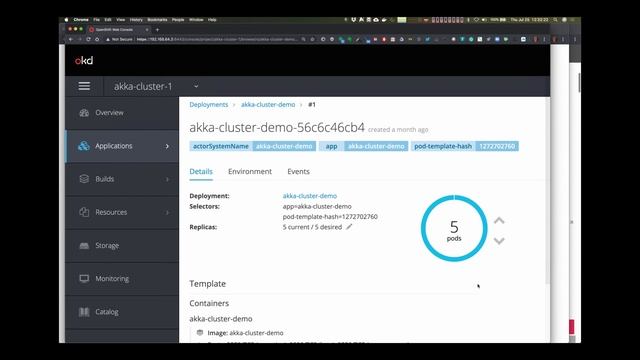The width and height of the screenshot is (640, 360).
Task: Select the OpenShift Web Console browser tab
Action: [x=118, y=29]
